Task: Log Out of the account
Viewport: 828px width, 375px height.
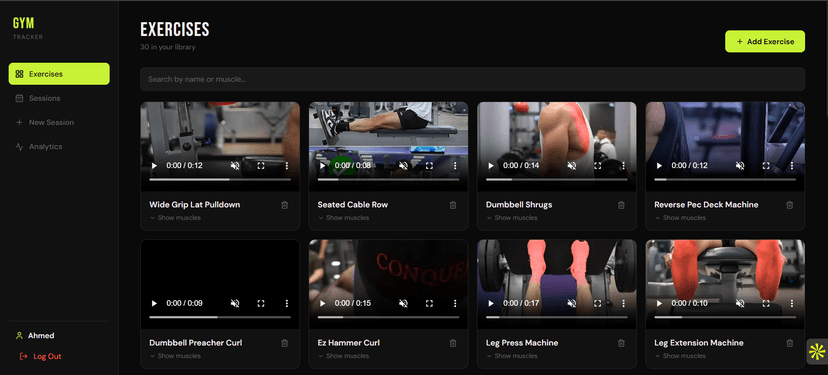Action: point(40,357)
